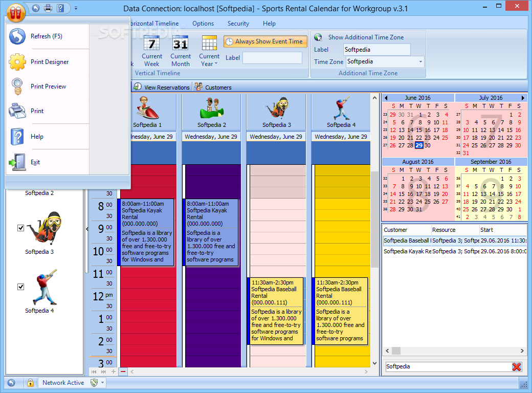Viewport: 532px width, 393px height.
Task: Clear the Softpedia search with red X
Action: (x=516, y=366)
